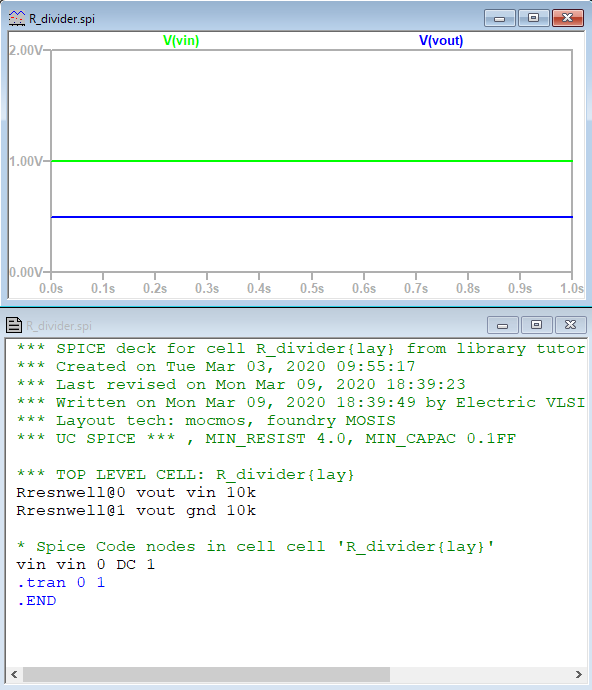Click the 'vin vin 0 DC 1' source line

(x=86, y=565)
